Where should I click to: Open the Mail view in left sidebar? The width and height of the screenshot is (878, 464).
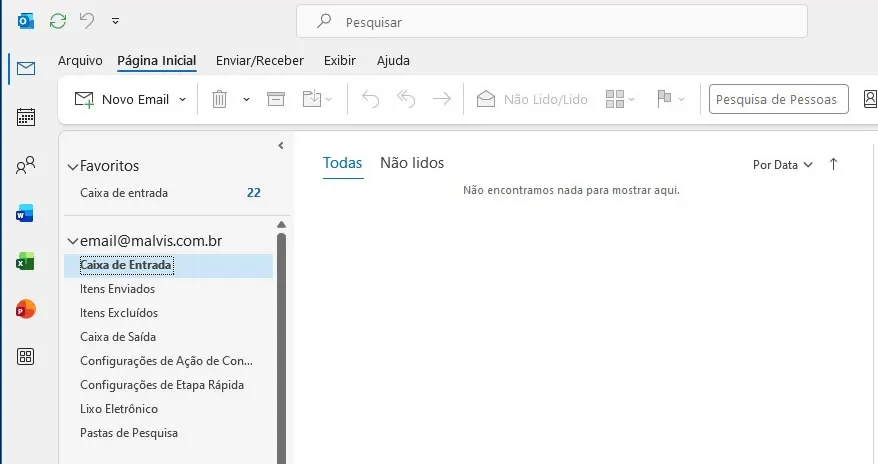[26, 68]
